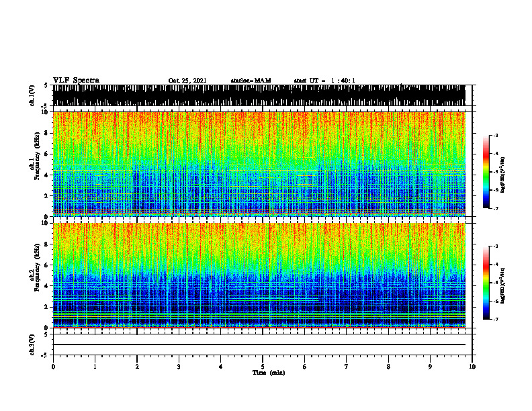Click the ch.1 "8" kHz tick label
This screenshot has width=532, height=411.
click(x=46, y=133)
